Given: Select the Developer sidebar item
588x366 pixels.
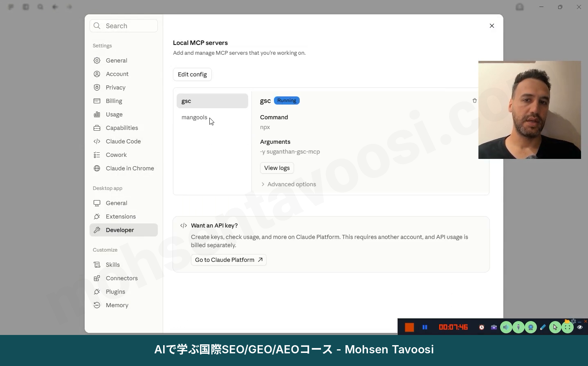Looking at the screenshot, I should coord(123,230).
